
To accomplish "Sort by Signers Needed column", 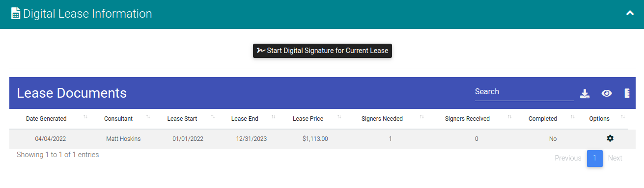I will tap(382, 119).
